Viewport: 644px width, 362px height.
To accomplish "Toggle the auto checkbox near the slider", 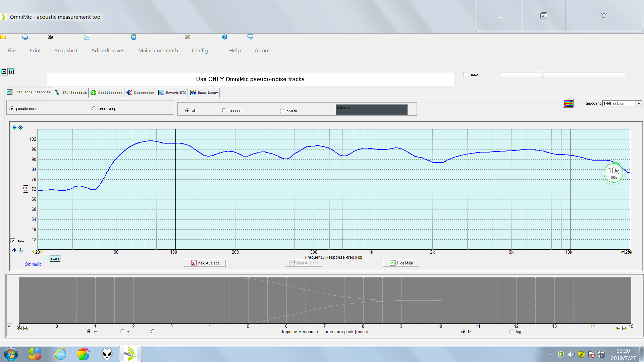I will click(466, 74).
